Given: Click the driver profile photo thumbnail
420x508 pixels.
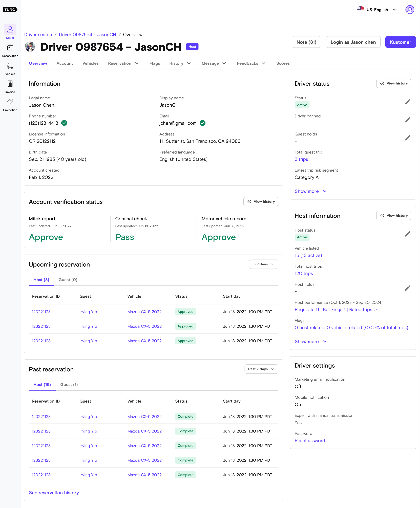Looking at the screenshot, I should [30, 47].
